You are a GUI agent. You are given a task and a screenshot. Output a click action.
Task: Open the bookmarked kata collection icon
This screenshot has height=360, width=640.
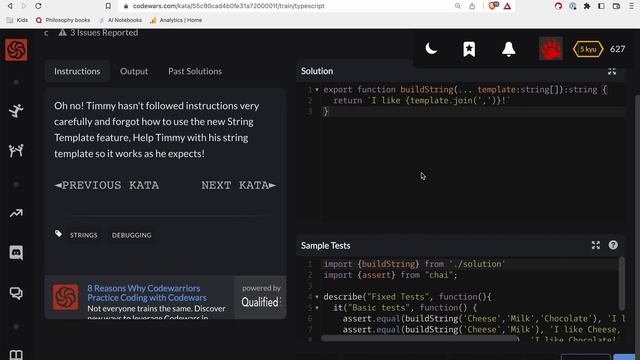(469, 49)
